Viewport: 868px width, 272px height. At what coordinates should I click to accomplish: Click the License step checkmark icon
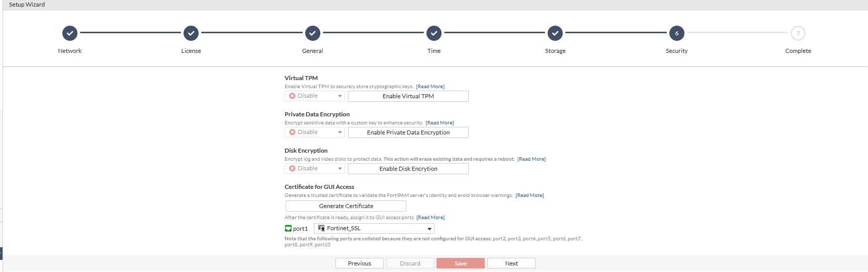point(191,33)
